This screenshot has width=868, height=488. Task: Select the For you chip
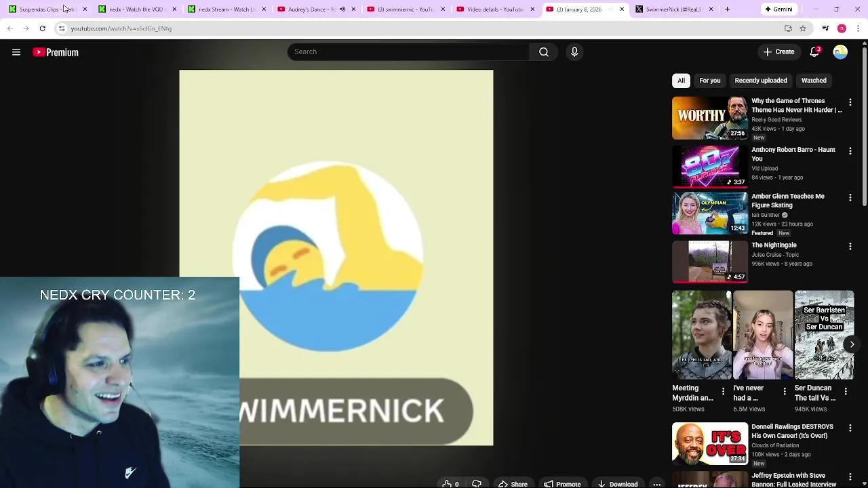point(710,81)
